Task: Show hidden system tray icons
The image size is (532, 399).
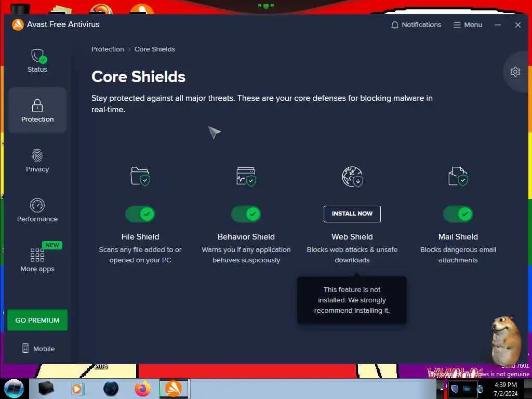Action: (x=442, y=389)
